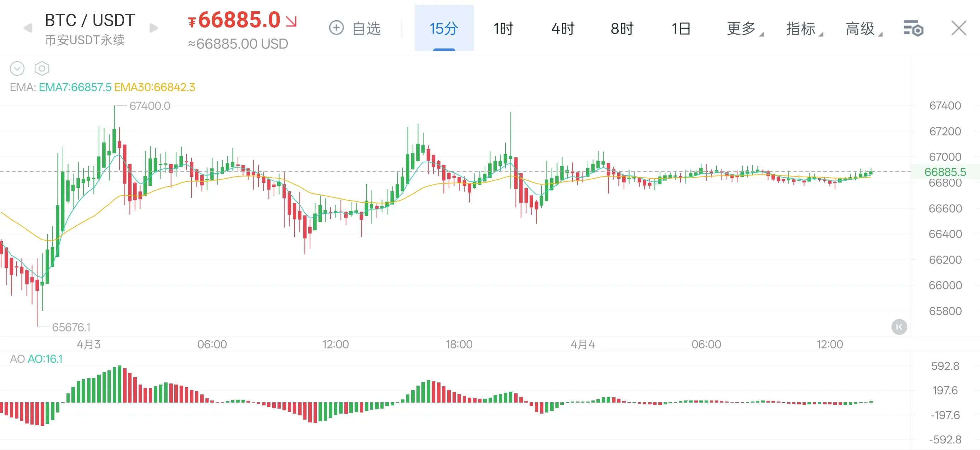980x450 pixels.
Task: Switch to the 1时 timeframe
Action: pos(503,29)
